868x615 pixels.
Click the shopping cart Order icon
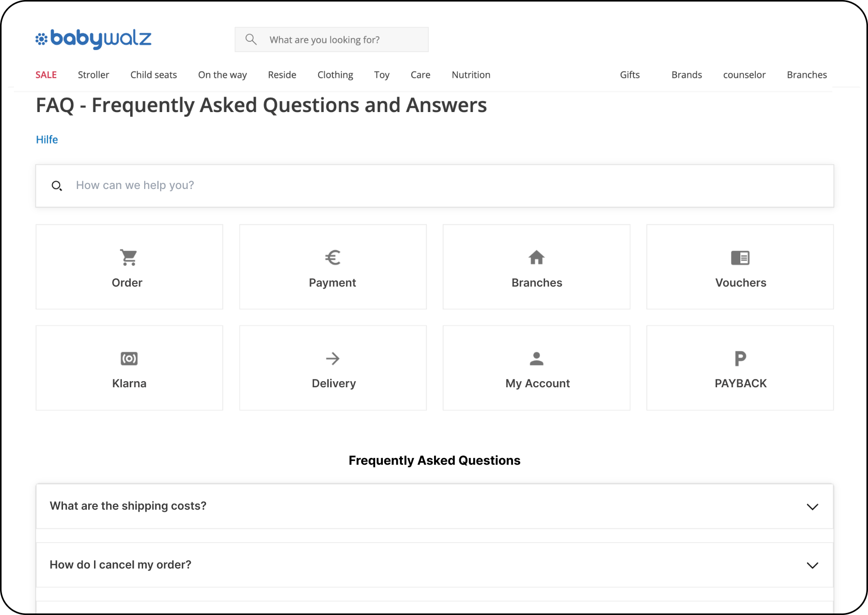pyautogui.click(x=129, y=257)
